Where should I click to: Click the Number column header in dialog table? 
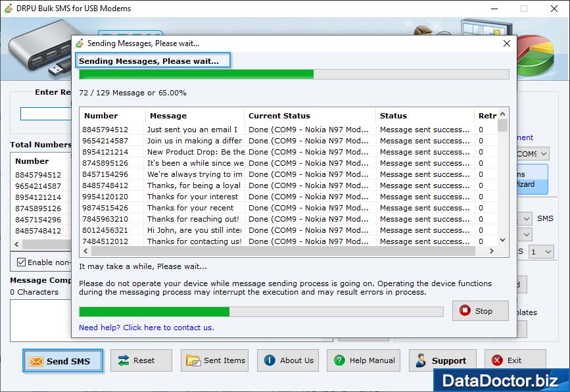[x=112, y=116]
